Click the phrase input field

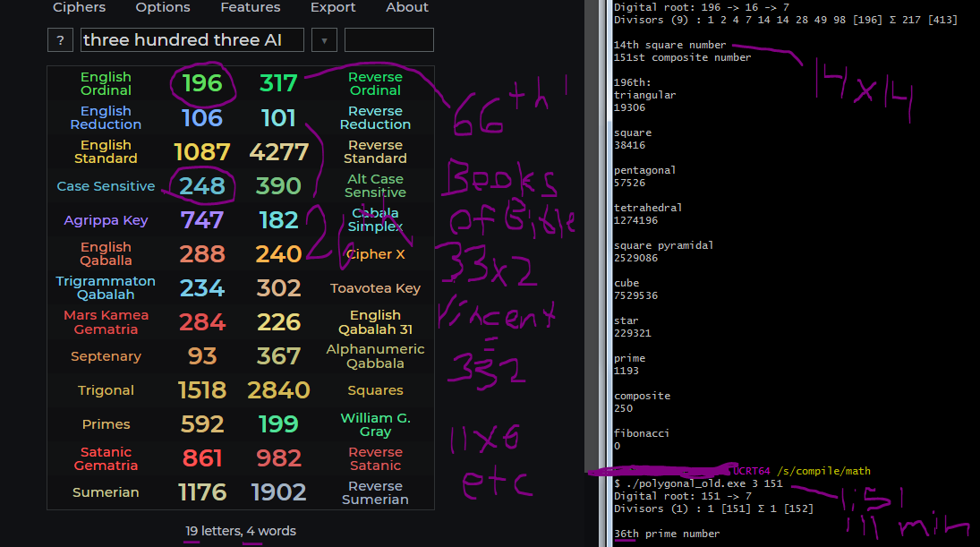(x=192, y=40)
